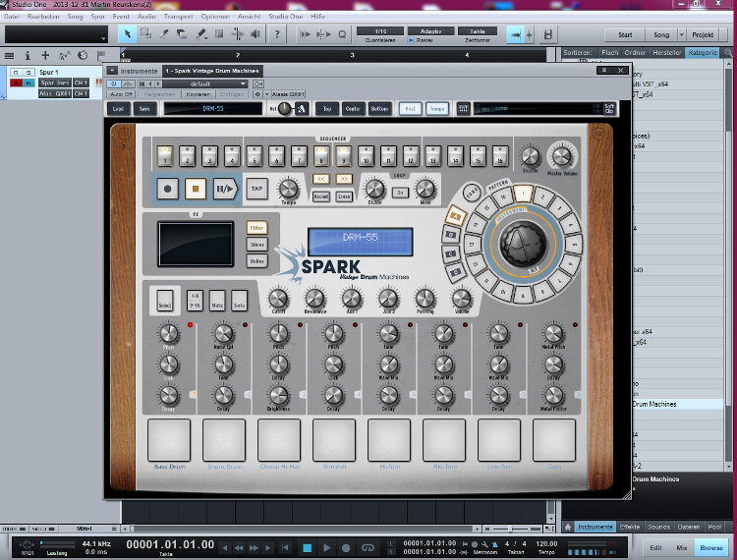Select the Eraser tool in the toolbar
The width and height of the screenshot is (737, 560).
tap(182, 33)
